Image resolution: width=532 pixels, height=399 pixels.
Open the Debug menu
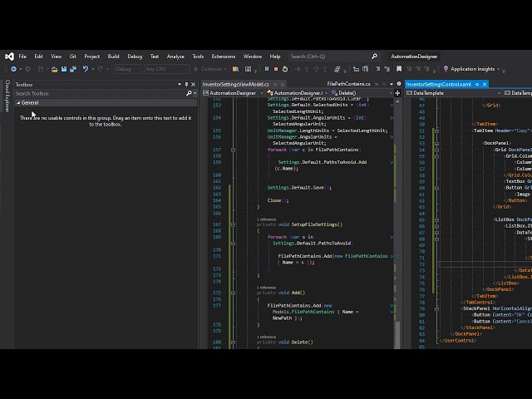tap(135, 57)
